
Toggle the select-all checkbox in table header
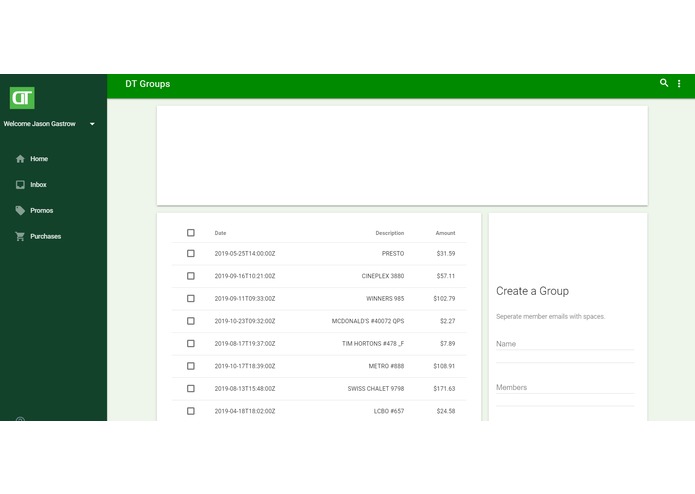coord(191,233)
